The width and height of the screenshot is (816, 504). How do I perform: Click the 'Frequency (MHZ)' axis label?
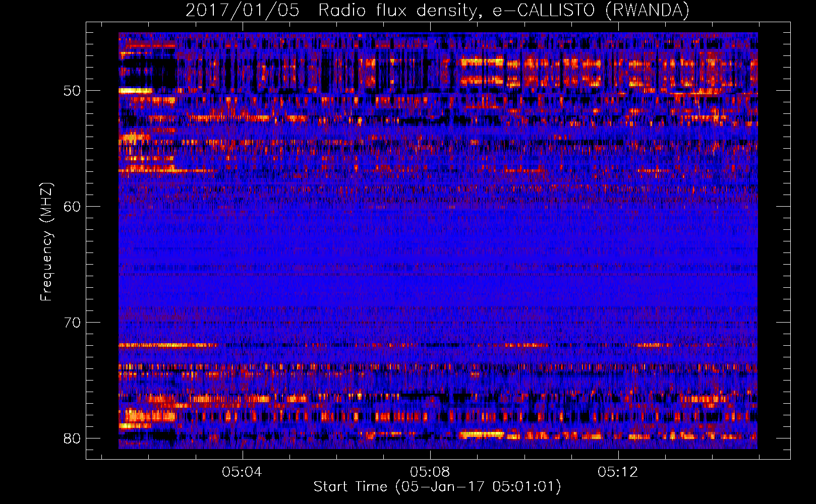(x=46, y=241)
